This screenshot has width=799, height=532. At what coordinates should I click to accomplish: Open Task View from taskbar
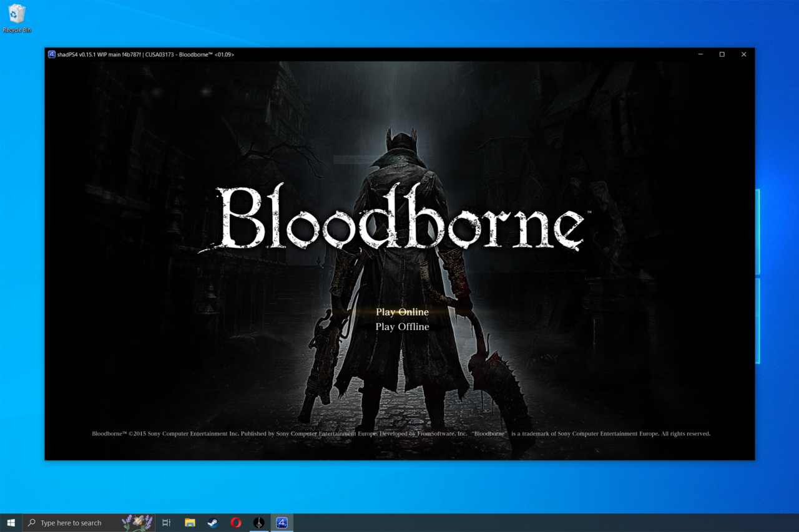click(x=166, y=523)
